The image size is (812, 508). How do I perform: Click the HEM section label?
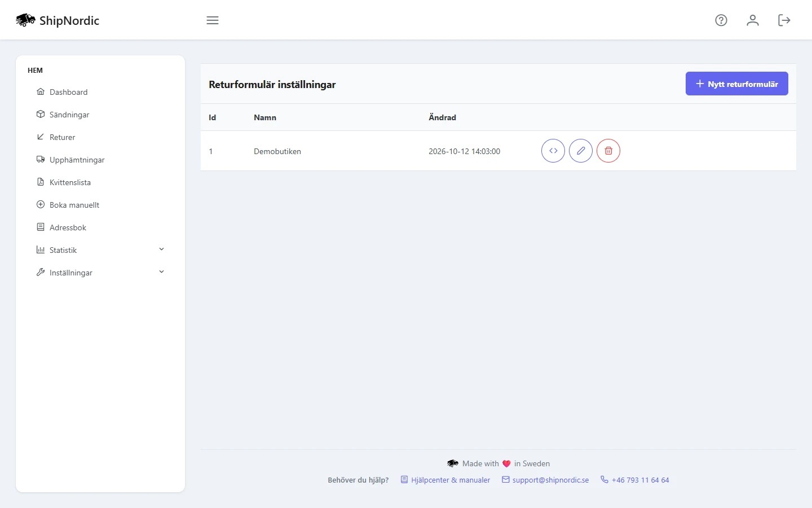coord(35,71)
